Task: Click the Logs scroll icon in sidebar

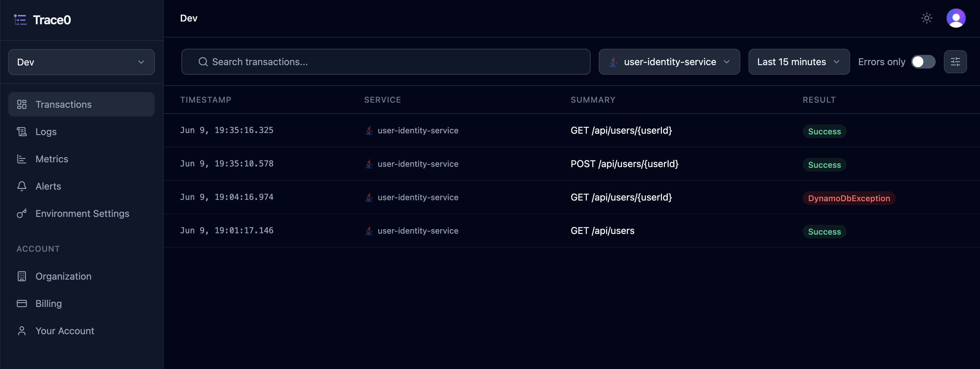Action: [22, 132]
